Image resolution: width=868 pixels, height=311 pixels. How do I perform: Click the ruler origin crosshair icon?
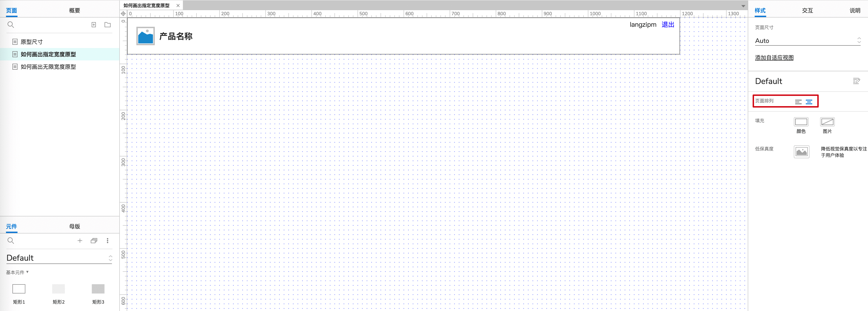coord(123,14)
